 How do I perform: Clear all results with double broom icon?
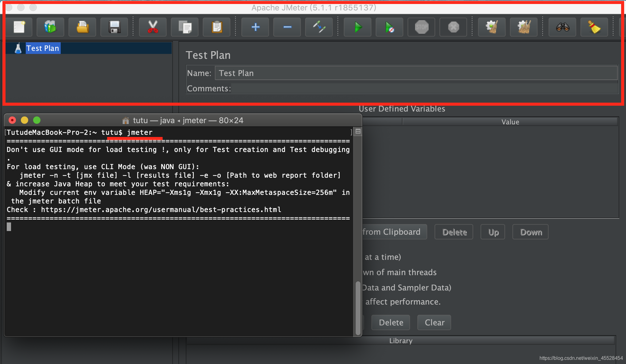point(524,27)
